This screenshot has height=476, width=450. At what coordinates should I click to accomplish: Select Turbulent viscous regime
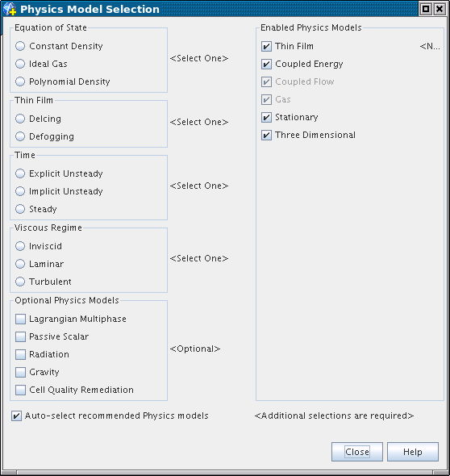pos(20,282)
